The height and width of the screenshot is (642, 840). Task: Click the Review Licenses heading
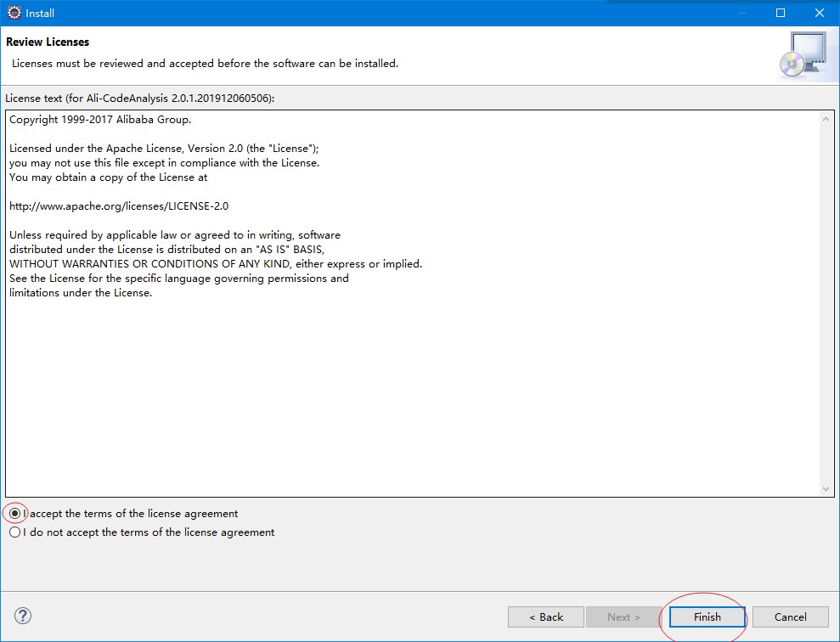tap(48, 42)
